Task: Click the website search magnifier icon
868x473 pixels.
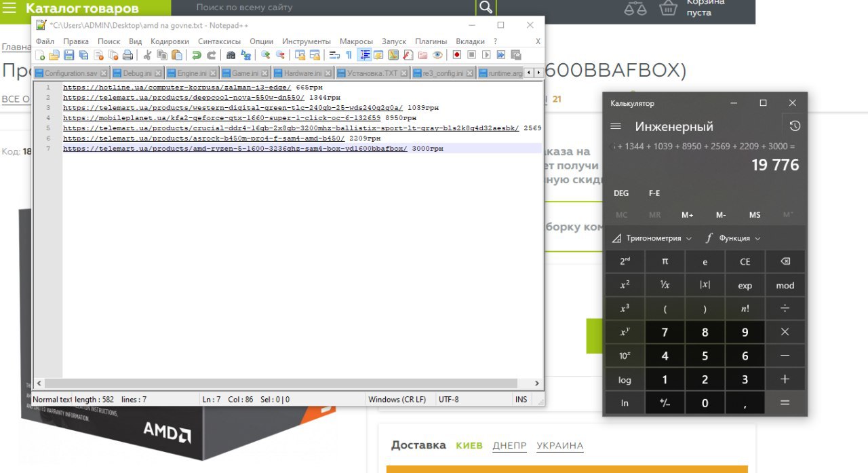Action: (486, 7)
